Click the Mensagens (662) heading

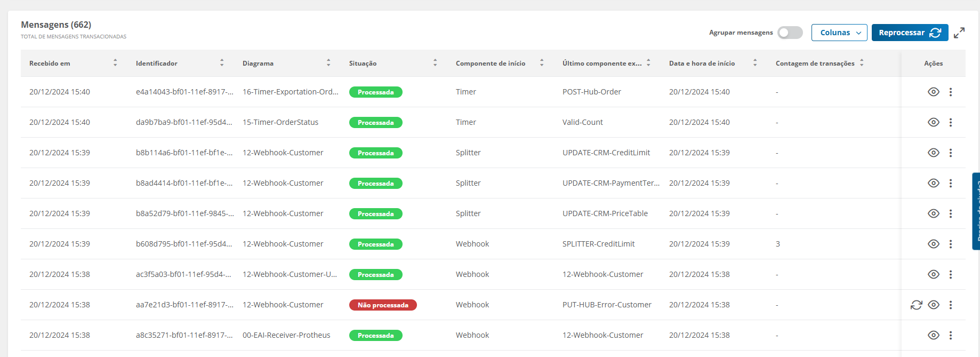56,25
